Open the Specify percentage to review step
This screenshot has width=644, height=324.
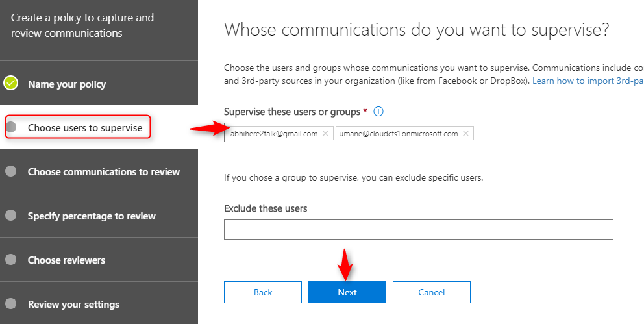point(92,216)
